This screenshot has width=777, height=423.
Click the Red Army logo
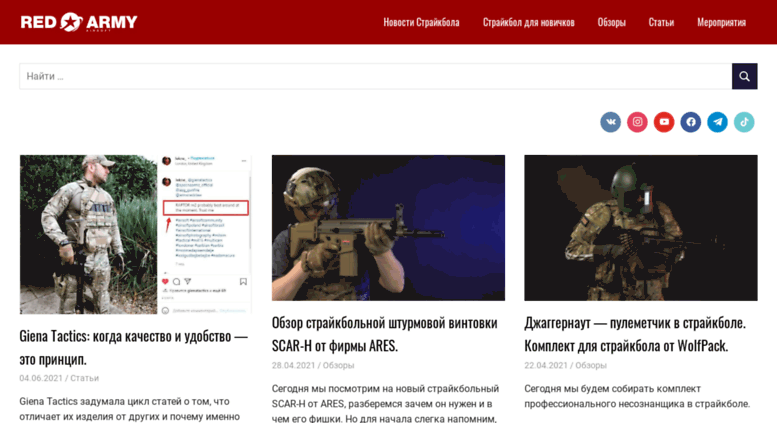coord(79,22)
